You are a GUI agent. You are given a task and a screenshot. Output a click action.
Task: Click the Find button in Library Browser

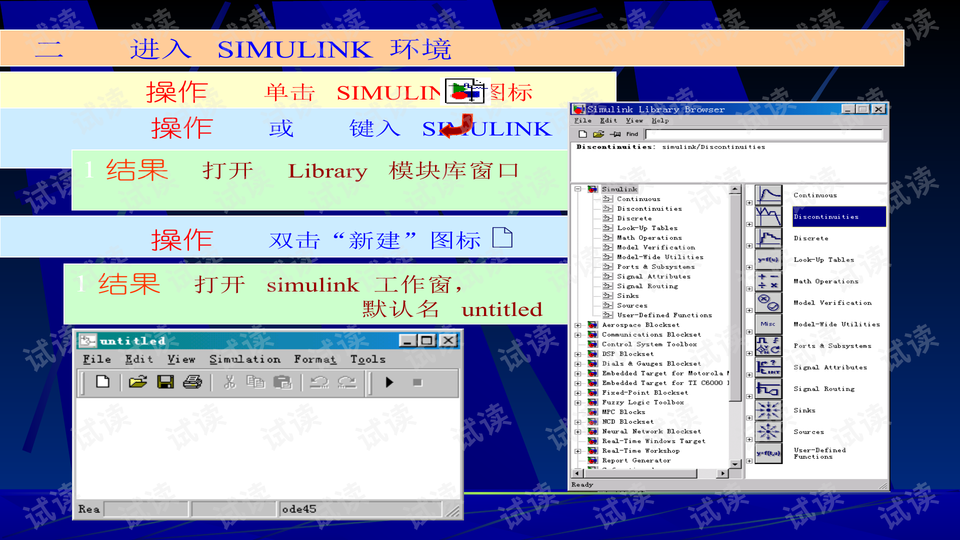[632, 134]
